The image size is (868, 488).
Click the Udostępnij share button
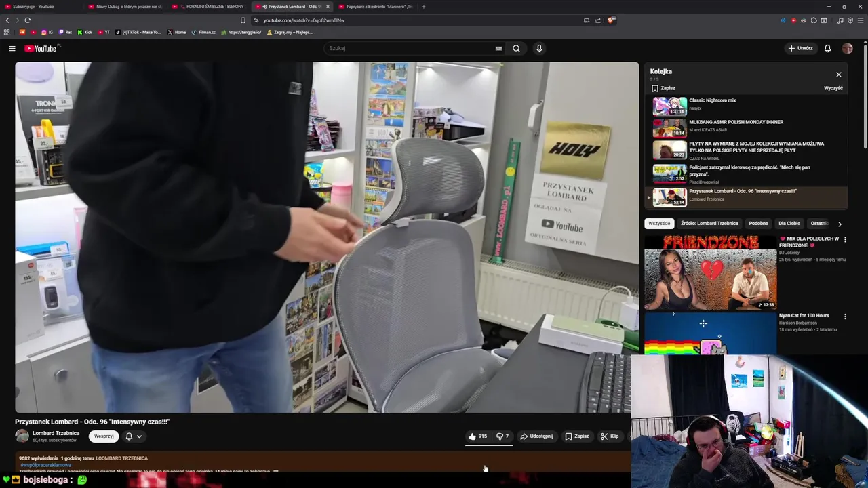[536, 436]
